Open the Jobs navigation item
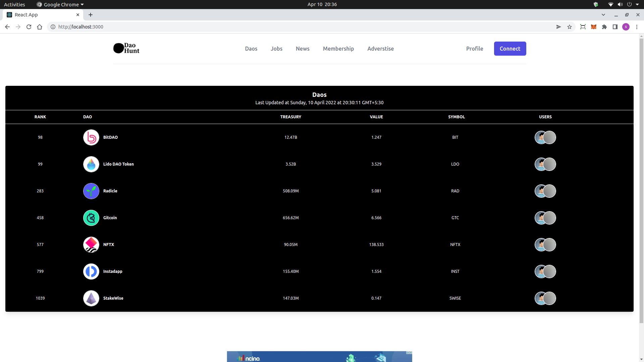This screenshot has width=644, height=362. pyautogui.click(x=276, y=49)
